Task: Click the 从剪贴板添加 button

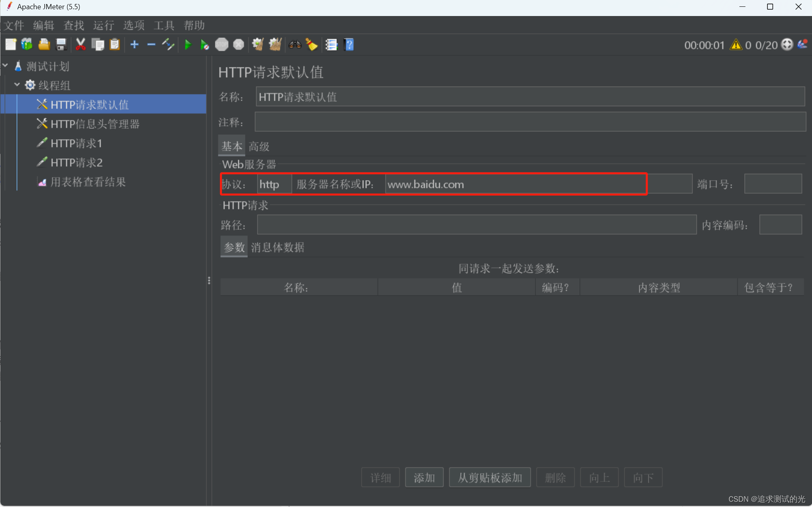Action: [x=490, y=477]
